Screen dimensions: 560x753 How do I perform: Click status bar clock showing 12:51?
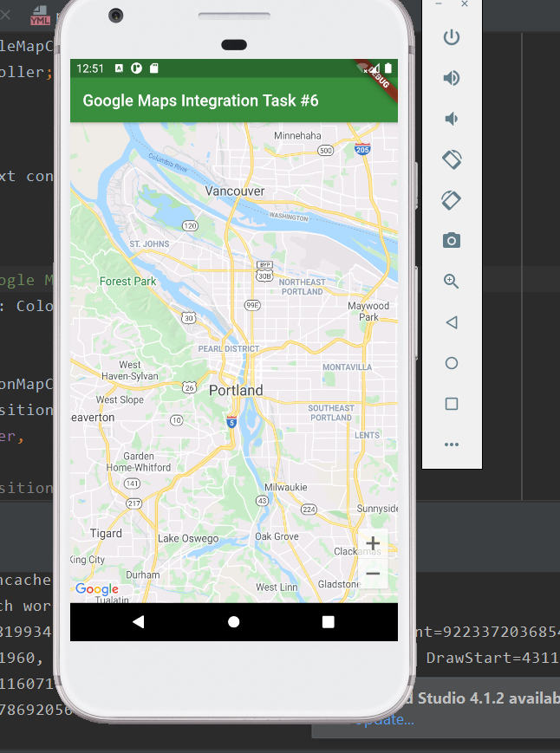90,68
